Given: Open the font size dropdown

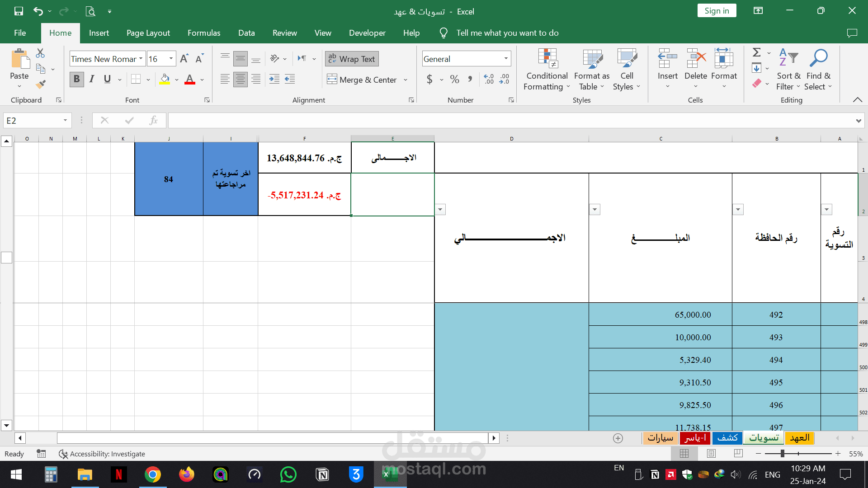Looking at the screenshot, I should 171,59.
